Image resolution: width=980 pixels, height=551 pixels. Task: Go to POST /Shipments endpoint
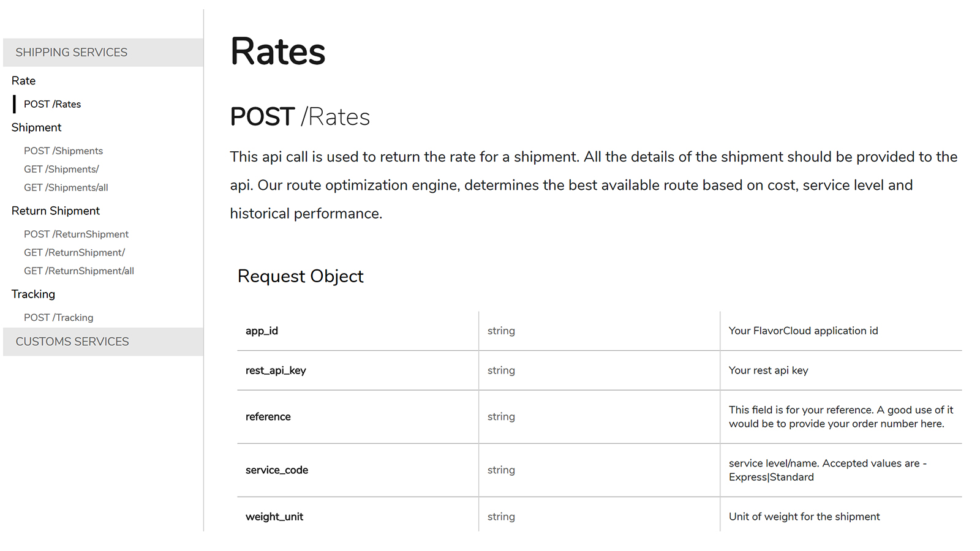click(x=64, y=151)
